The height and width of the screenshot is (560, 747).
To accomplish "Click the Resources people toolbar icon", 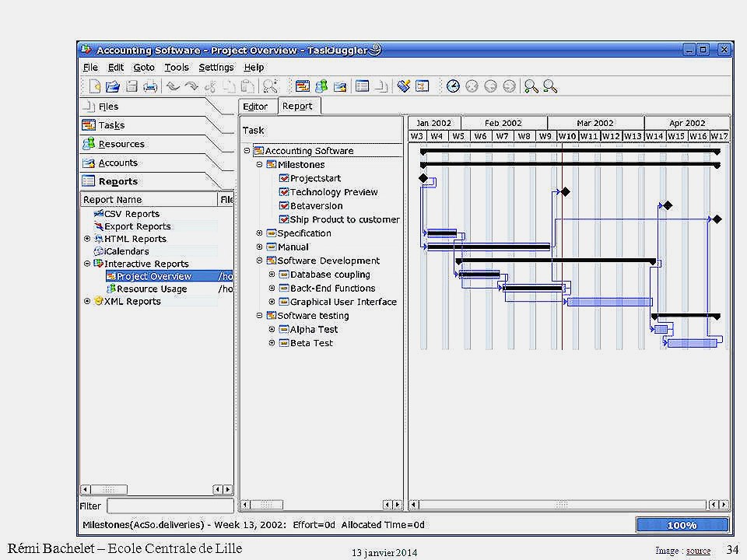I will coord(321,86).
